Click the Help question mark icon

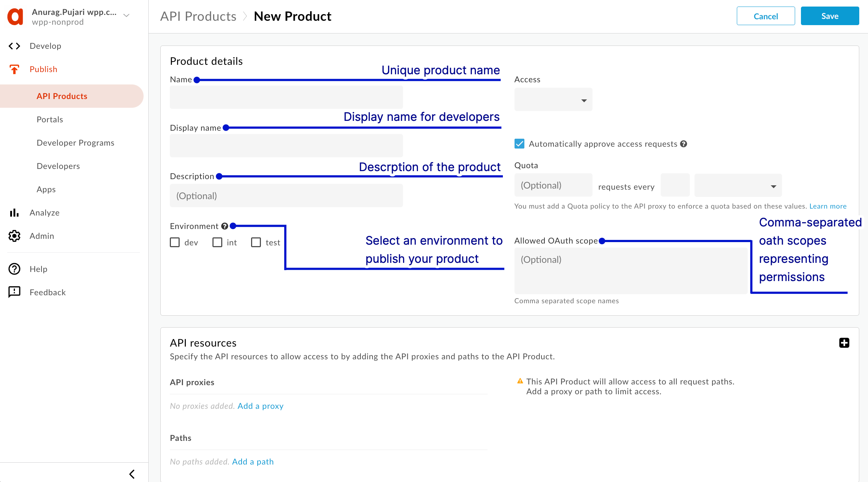pos(14,269)
